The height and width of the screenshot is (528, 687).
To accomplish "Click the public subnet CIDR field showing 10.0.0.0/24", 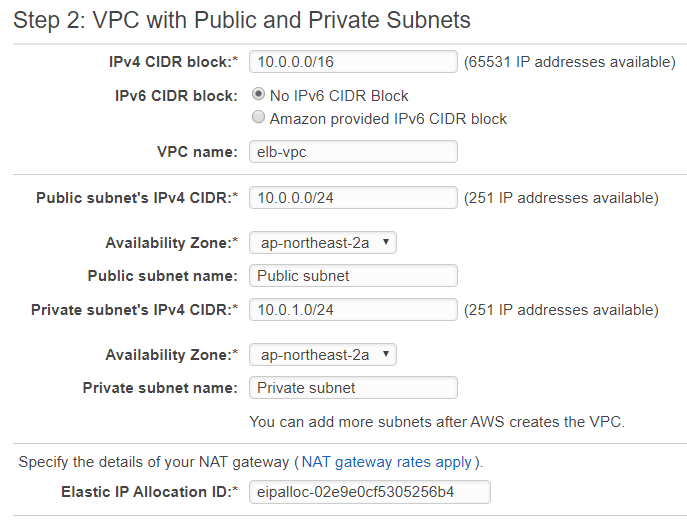I will tap(354, 198).
